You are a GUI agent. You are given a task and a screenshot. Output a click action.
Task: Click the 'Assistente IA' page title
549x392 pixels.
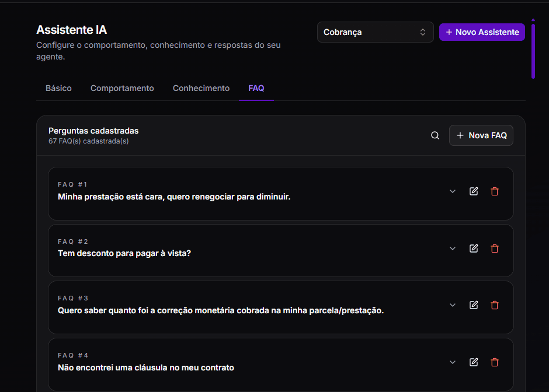pos(71,30)
